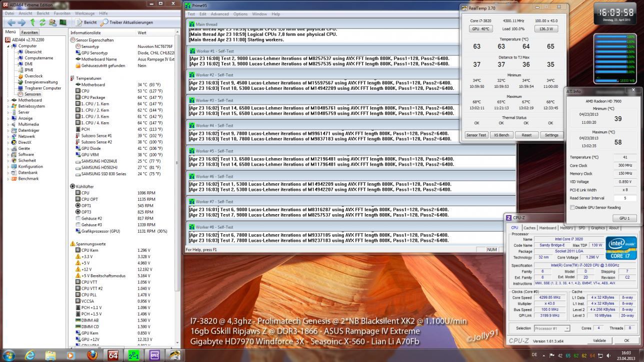The height and width of the screenshot is (362, 644).
Task: Click the Worker #1 - Self-Test title bar
Action: point(352,51)
